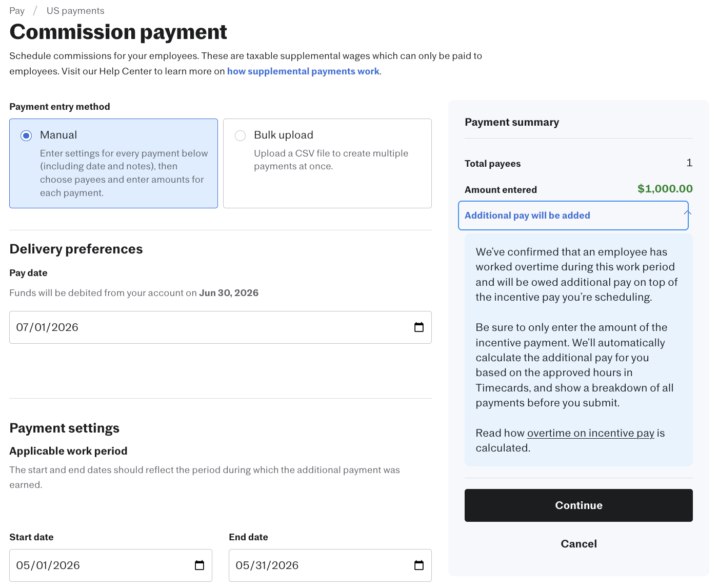
Task: Click the Commission payment page heading
Action: (118, 32)
